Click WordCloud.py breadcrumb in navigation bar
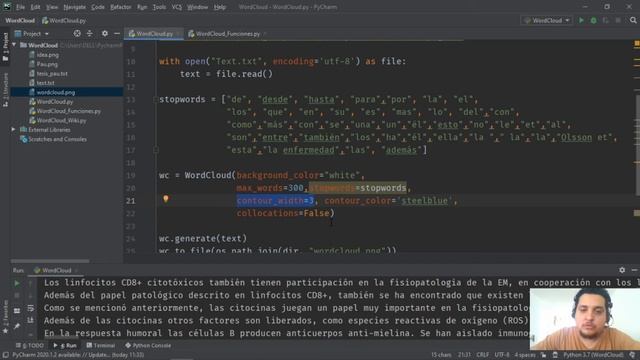 [x=64, y=20]
